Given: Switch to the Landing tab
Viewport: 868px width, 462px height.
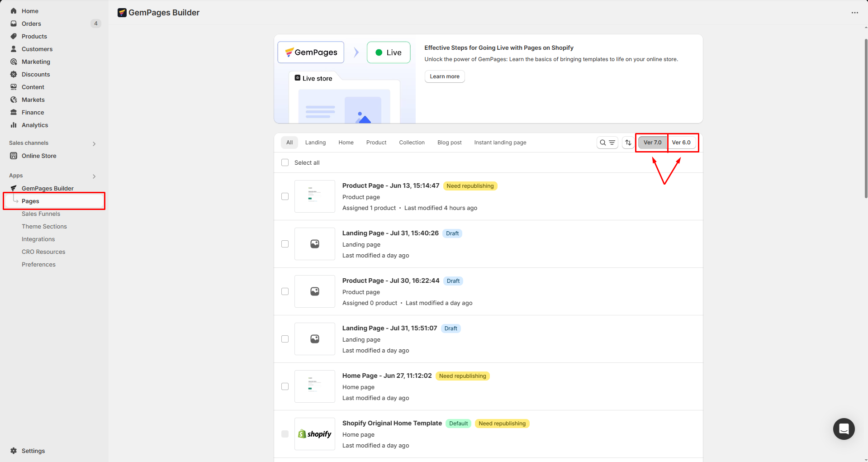Looking at the screenshot, I should (315, 143).
